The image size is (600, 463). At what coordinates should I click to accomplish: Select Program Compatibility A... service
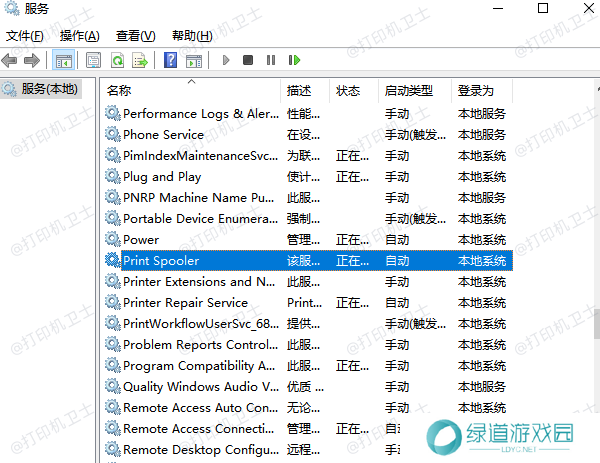pos(308,366)
